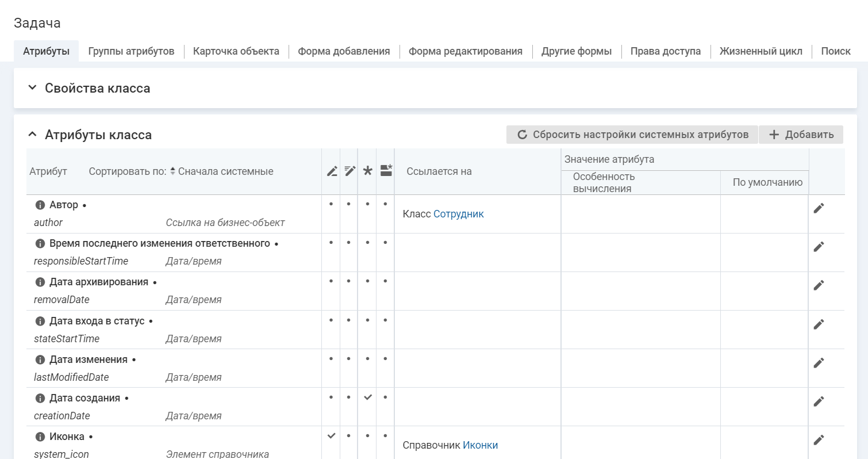Collapse the Атрибуты класса section
Screen dimensions: 868x459
point(32,135)
